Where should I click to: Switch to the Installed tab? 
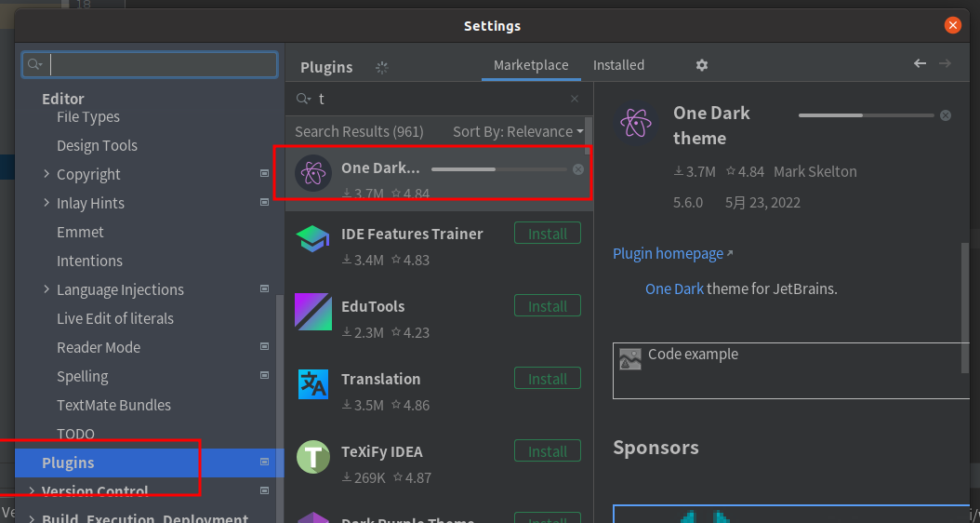[x=618, y=65]
